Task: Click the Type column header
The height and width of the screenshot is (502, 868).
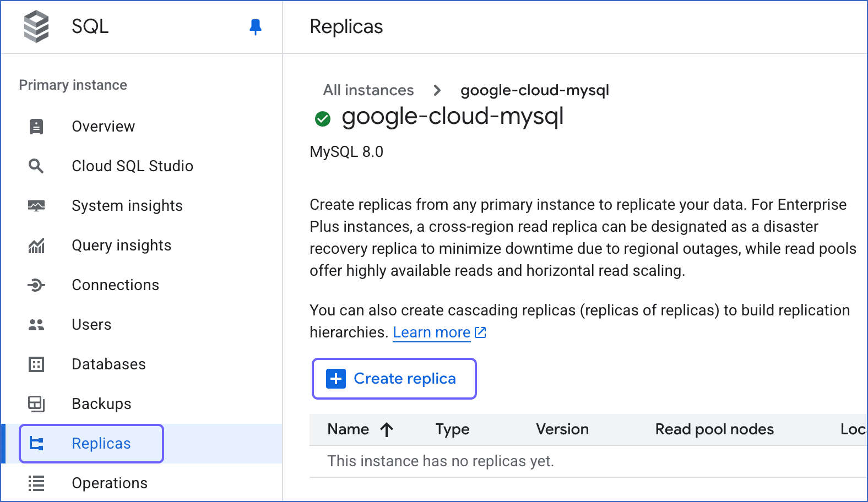Action: (x=452, y=429)
